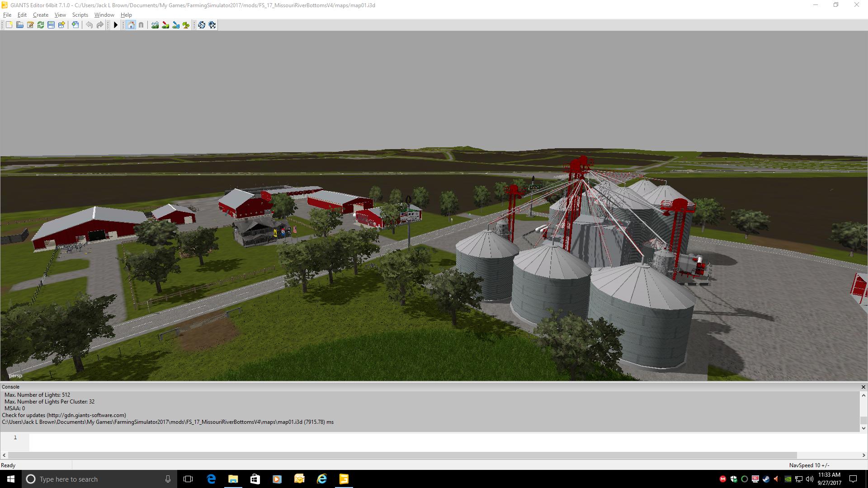Close the Console panel
This screenshot has width=868, height=488.
[863, 387]
